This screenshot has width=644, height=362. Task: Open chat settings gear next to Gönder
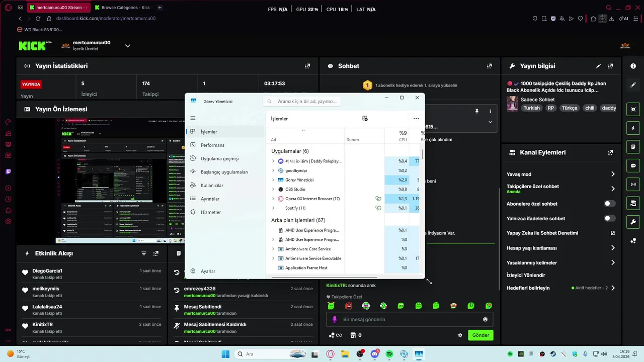click(460, 335)
